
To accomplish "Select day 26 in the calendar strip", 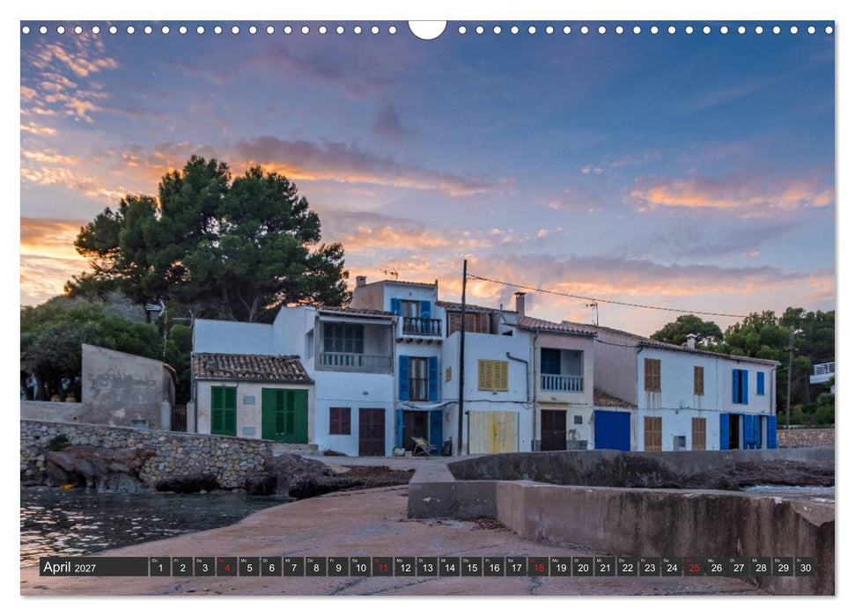I will tap(717, 567).
